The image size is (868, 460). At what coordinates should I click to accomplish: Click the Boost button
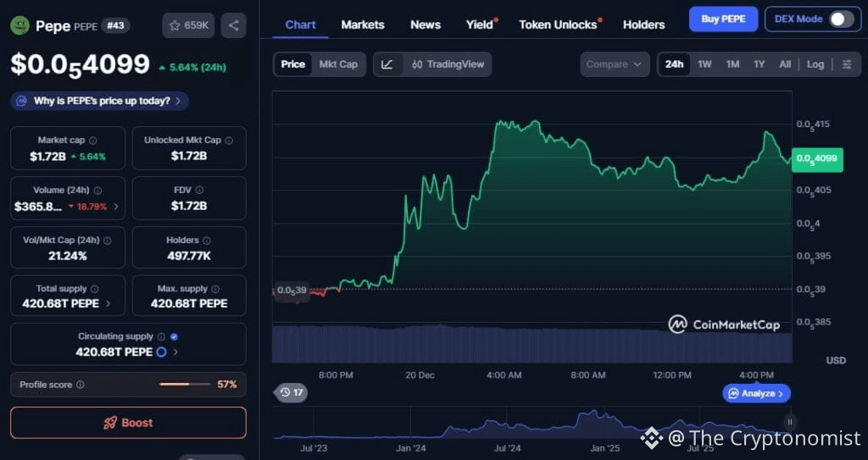[128, 423]
